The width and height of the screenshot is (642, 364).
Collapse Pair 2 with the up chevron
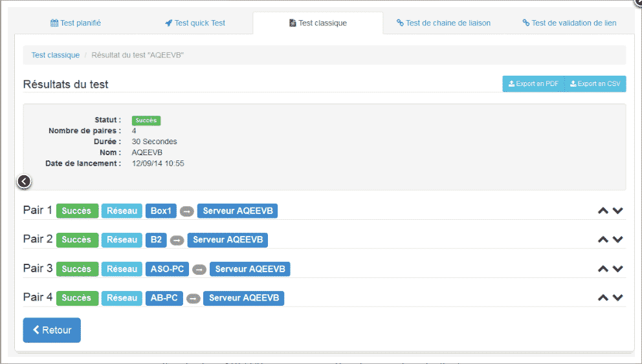pyautogui.click(x=603, y=240)
